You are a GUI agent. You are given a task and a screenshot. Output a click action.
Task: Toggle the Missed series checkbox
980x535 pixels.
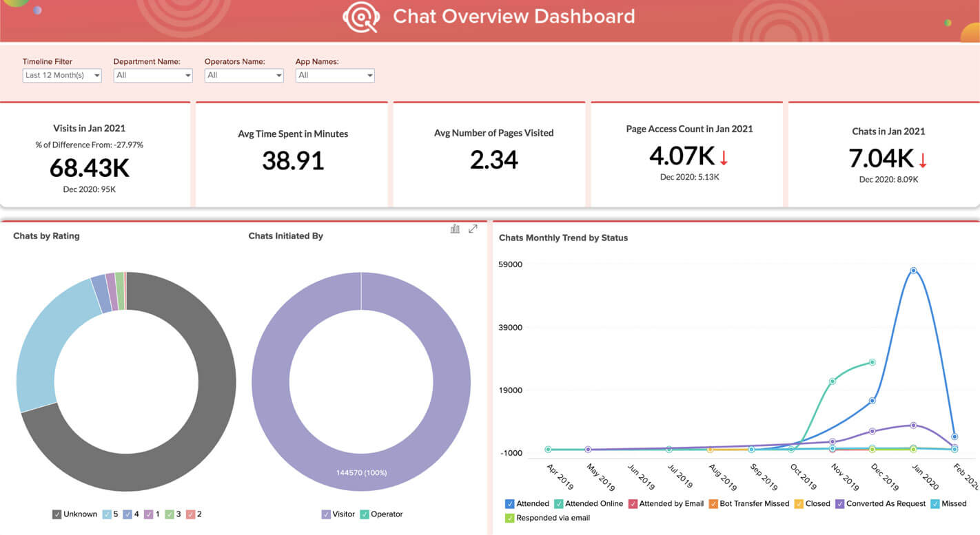point(935,504)
